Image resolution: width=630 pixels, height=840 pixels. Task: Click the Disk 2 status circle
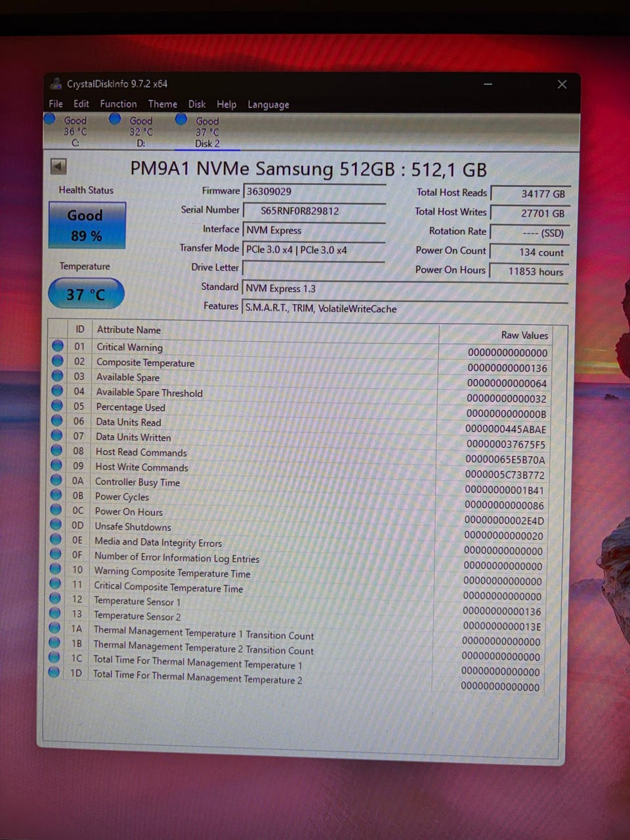[x=181, y=119]
